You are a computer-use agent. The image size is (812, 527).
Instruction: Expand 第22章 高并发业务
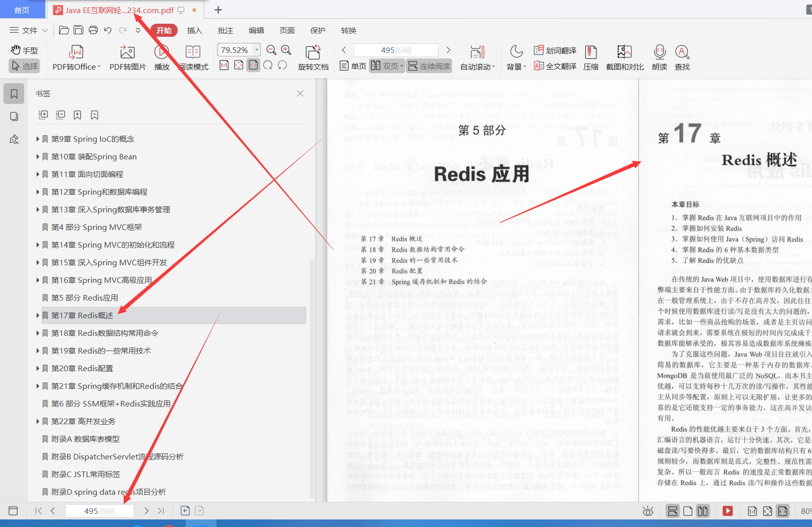point(38,422)
